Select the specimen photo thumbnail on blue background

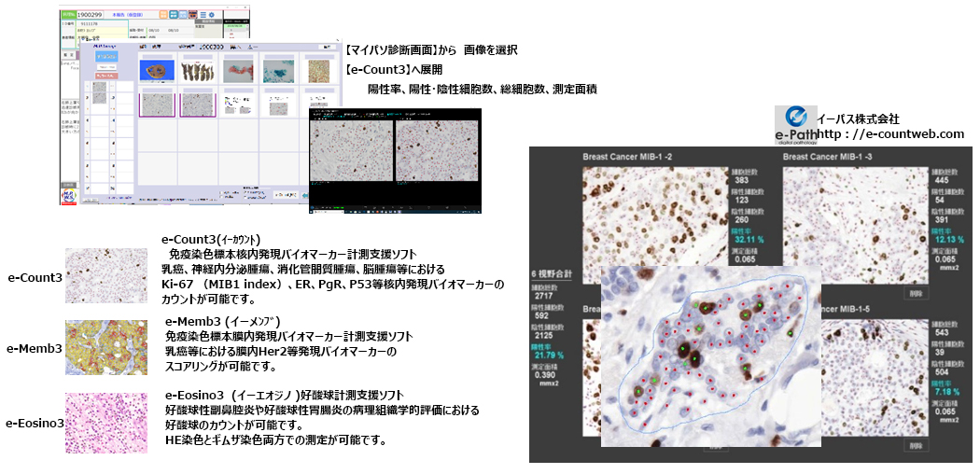pyautogui.click(x=156, y=71)
